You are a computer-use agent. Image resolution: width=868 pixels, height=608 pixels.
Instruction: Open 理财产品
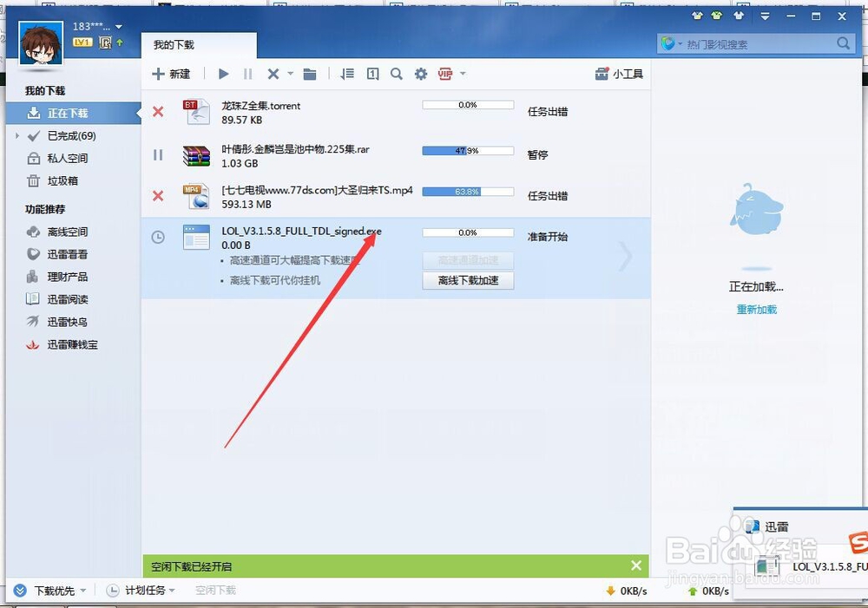tap(57, 277)
